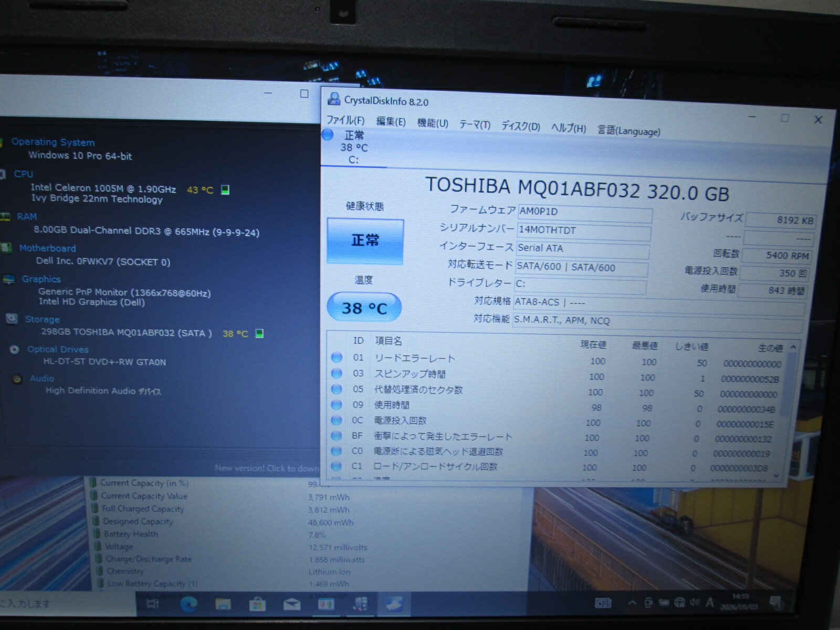Click the Storage heading link in Speccy
The height and width of the screenshot is (630, 840).
(42, 319)
